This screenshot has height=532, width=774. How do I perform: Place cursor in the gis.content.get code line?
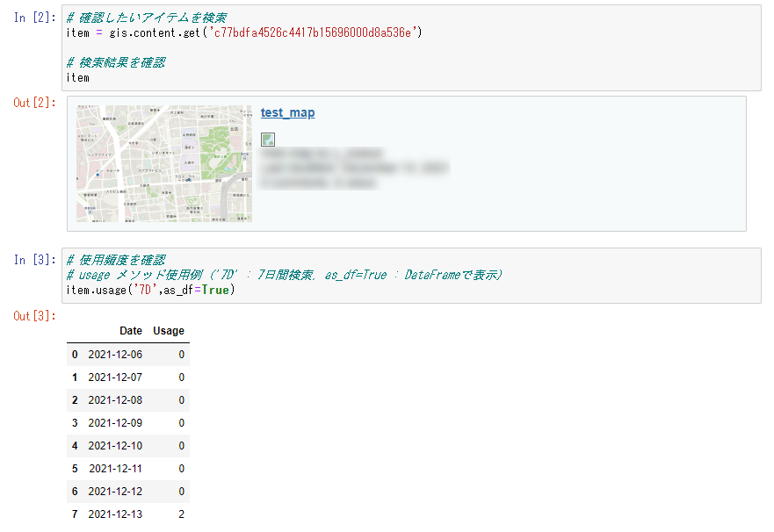click(x=244, y=32)
